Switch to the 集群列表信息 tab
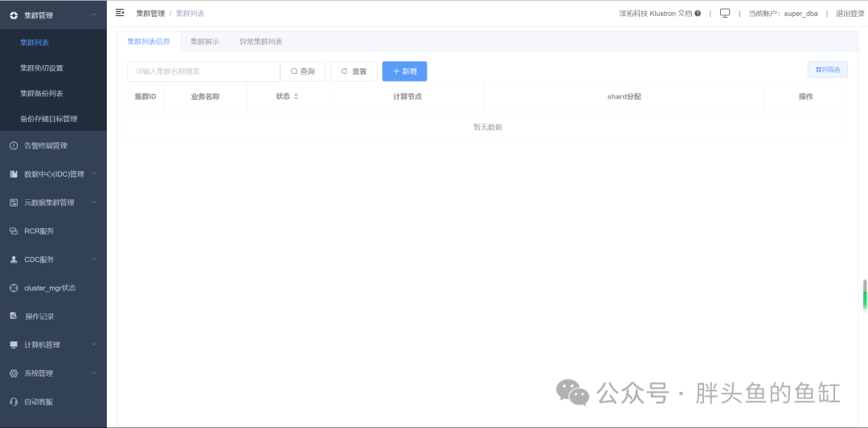This screenshot has height=428, width=868. click(x=149, y=42)
